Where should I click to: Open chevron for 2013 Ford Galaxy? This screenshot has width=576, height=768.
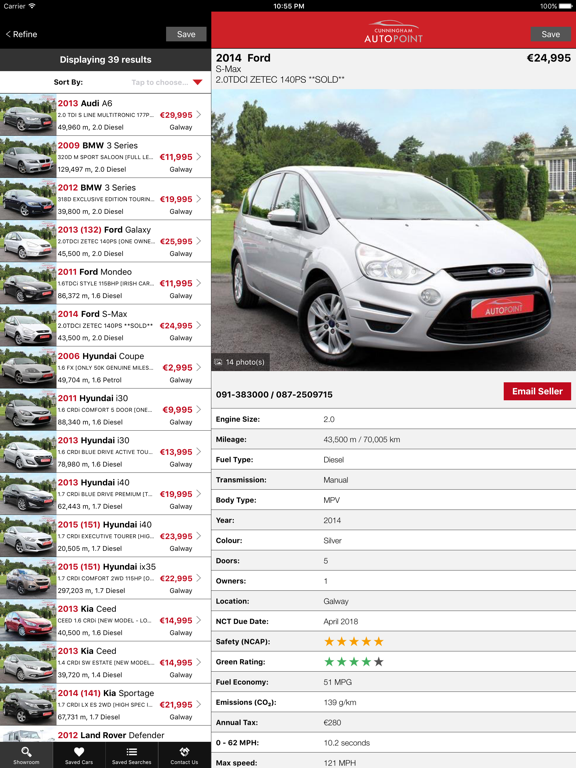[x=199, y=241]
